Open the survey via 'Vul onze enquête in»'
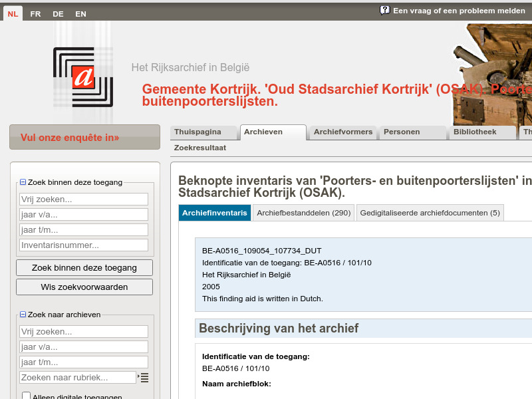The width and height of the screenshot is (532, 399). [84, 136]
